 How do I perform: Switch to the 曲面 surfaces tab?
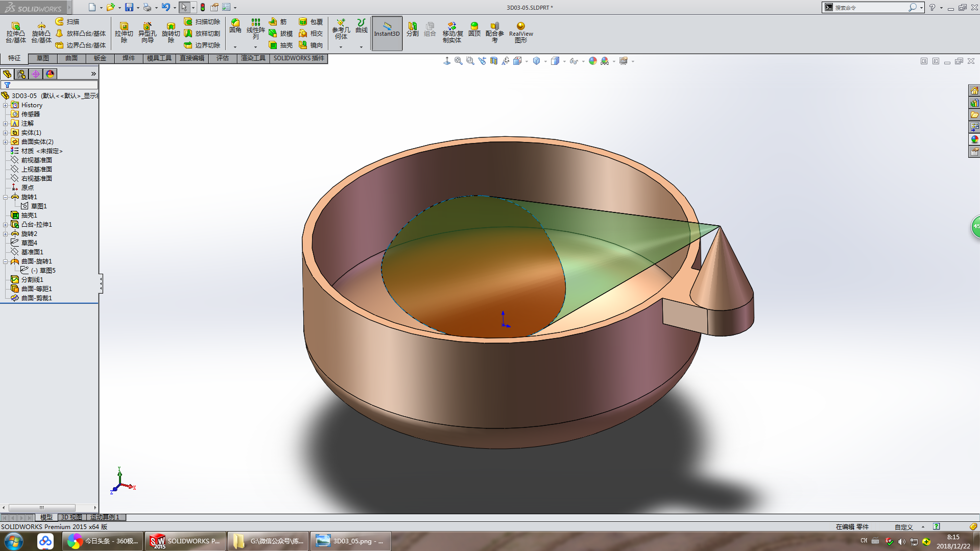71,58
